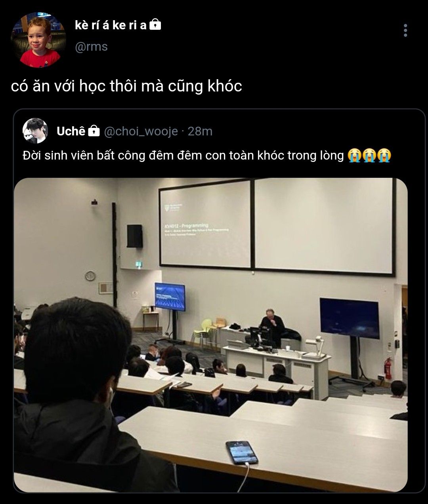
Task: Click the lock icon next to Uchê
Action: [94, 131]
